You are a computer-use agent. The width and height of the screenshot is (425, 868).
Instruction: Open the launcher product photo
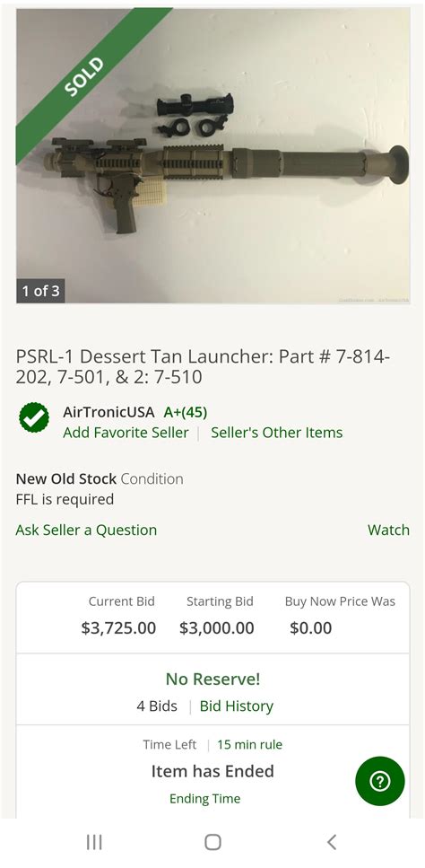tap(212, 155)
